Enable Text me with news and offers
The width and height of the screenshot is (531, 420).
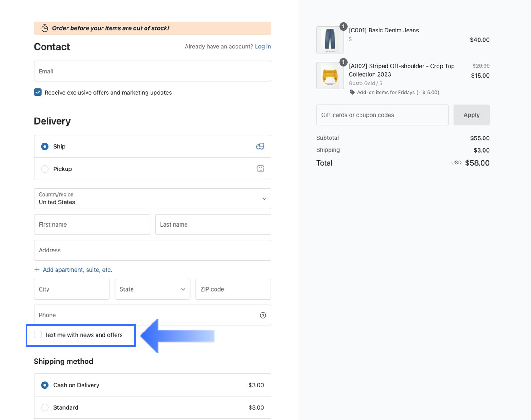pos(38,335)
